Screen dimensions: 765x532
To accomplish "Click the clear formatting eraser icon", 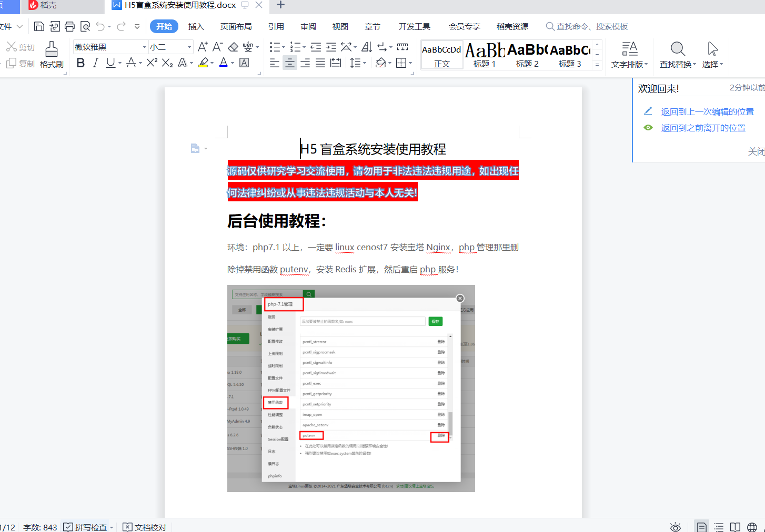I will pyautogui.click(x=233, y=47).
